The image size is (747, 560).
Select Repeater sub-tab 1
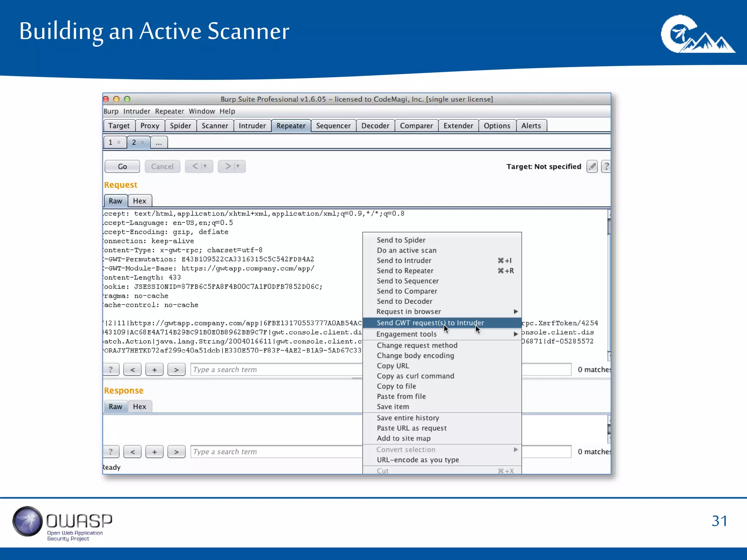click(x=111, y=143)
